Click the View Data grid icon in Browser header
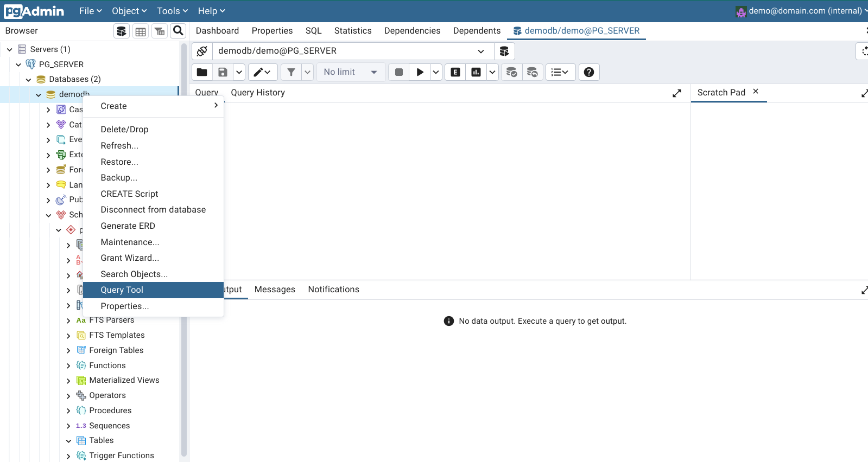 (141, 31)
